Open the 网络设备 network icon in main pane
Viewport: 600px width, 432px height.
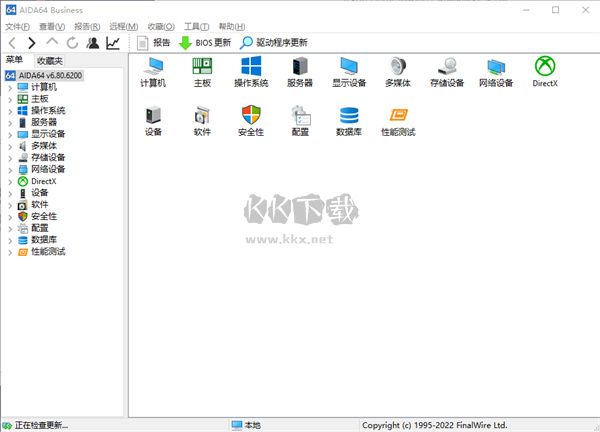click(496, 72)
